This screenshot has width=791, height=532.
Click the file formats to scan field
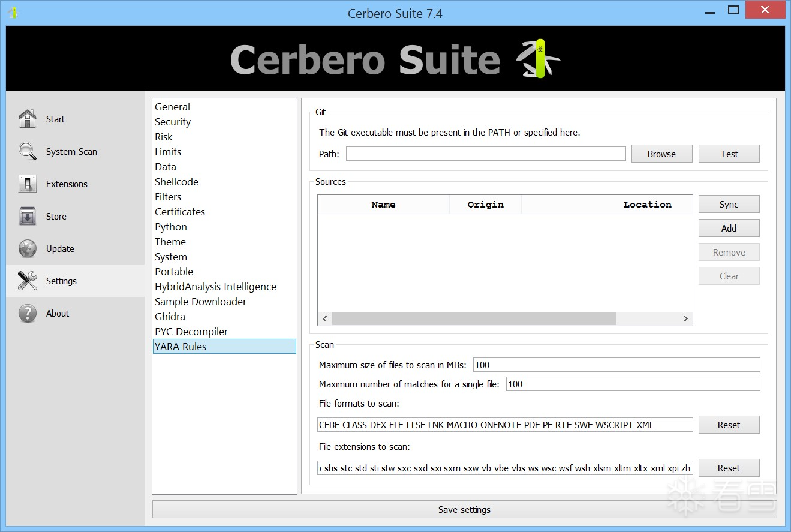[505, 425]
